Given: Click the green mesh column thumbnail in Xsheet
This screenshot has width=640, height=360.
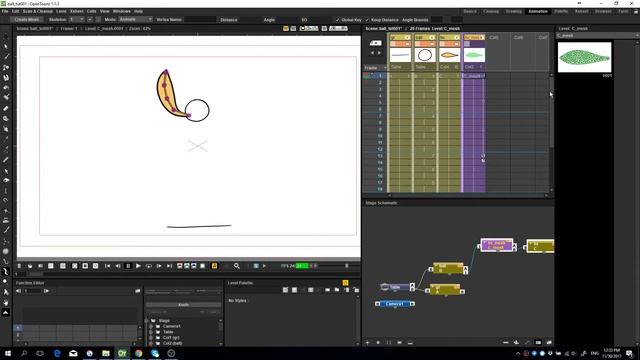Looking at the screenshot, I should click(474, 55).
